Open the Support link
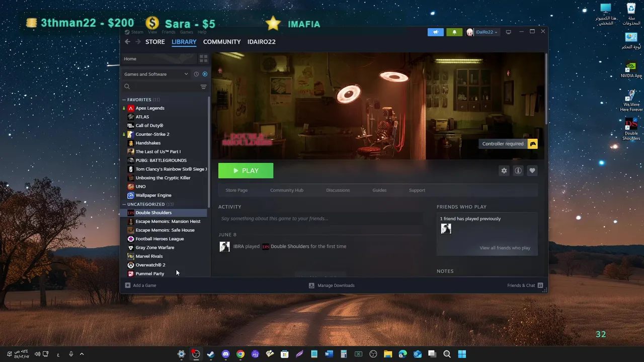Screen dimensions: 644x362 tap(417, 190)
